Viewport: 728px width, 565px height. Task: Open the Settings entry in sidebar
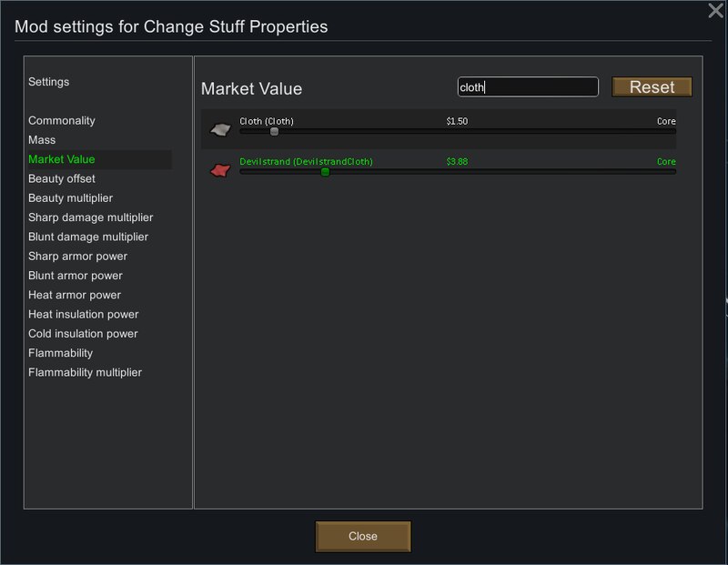click(x=49, y=82)
